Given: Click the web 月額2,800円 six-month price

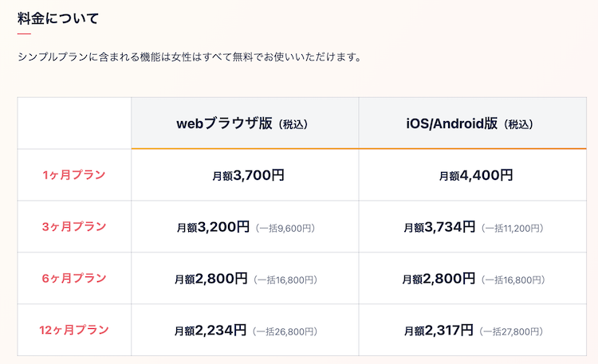Looking at the screenshot, I should click(x=211, y=279).
